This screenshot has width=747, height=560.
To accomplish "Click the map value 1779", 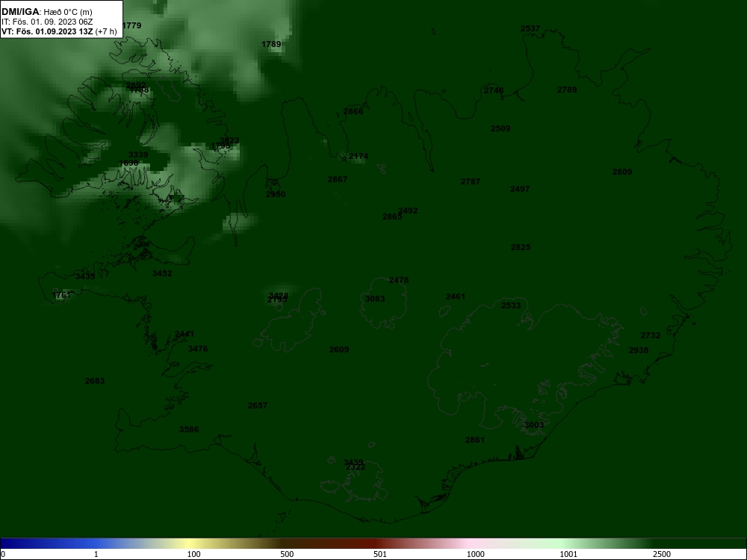I will coord(132,25).
